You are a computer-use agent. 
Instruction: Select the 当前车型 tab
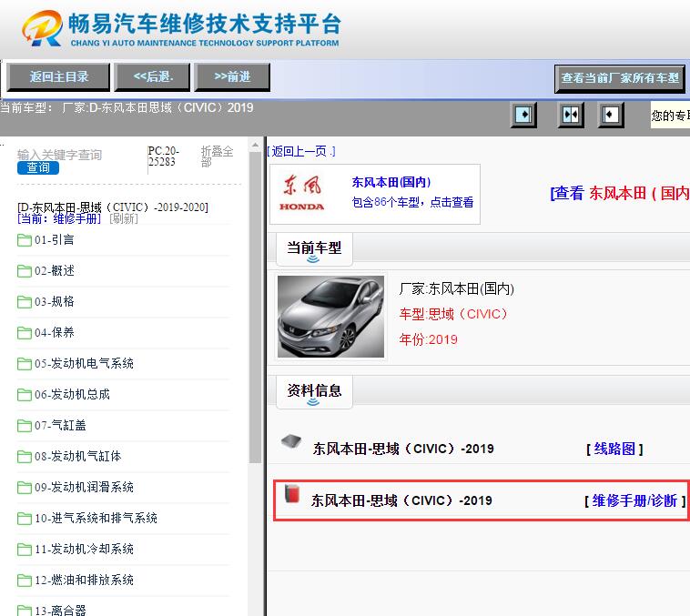pyautogui.click(x=314, y=249)
